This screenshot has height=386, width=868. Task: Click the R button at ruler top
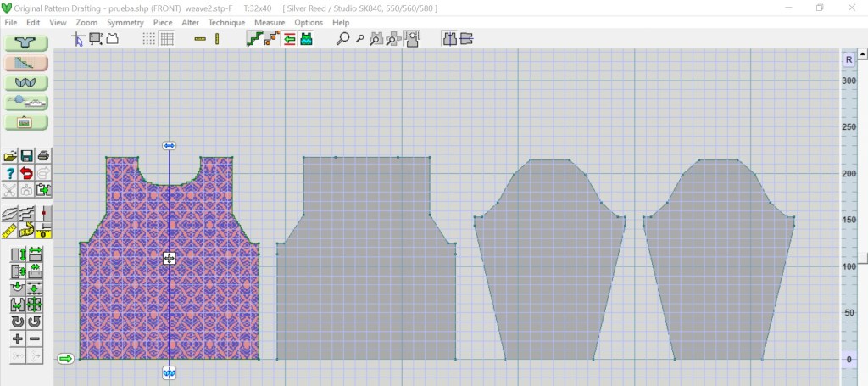click(849, 59)
